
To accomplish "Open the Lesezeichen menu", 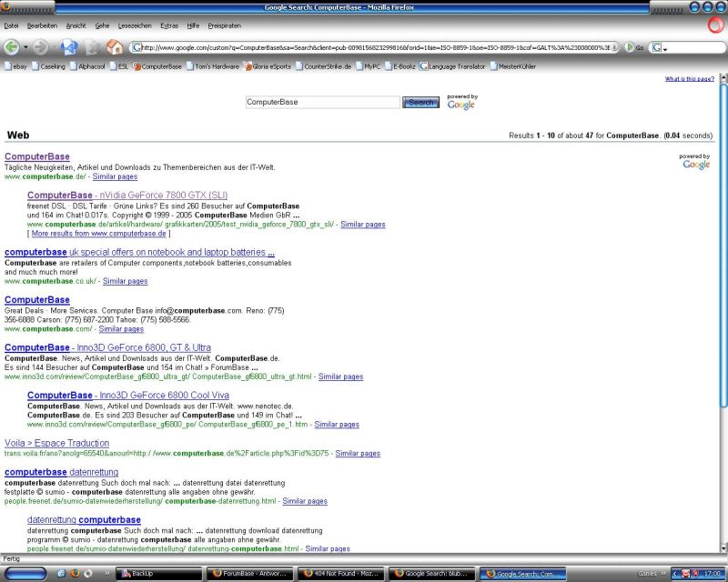I will (x=135, y=26).
